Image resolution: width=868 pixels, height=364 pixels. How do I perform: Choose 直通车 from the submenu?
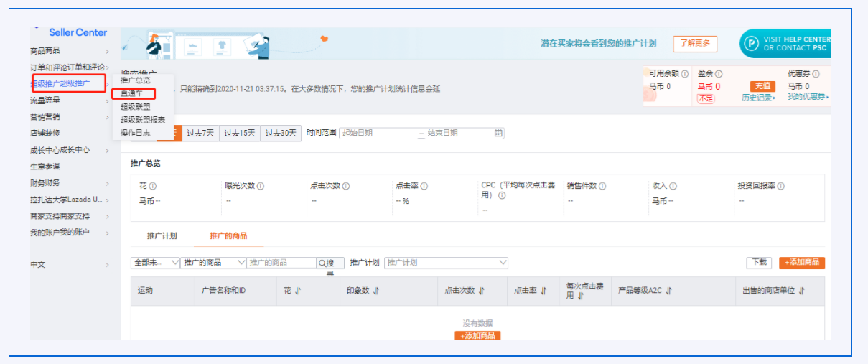(132, 93)
